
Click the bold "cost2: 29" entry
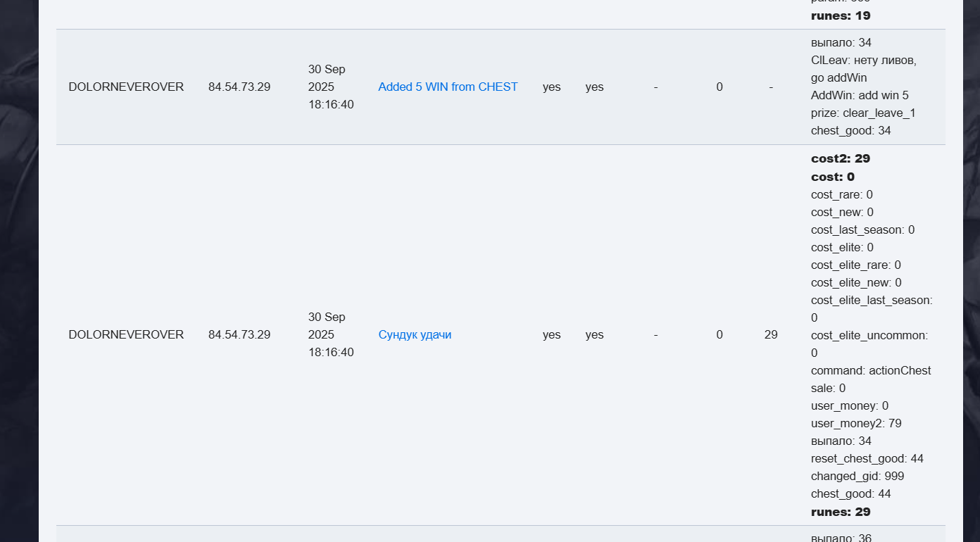pyautogui.click(x=841, y=159)
